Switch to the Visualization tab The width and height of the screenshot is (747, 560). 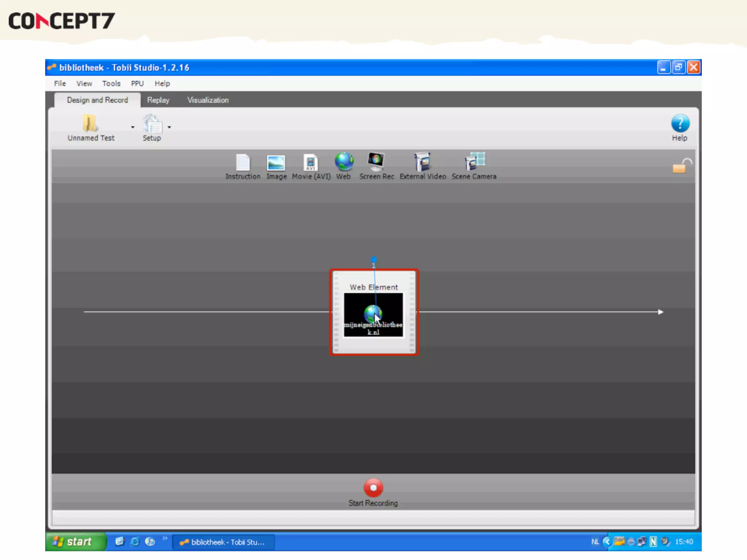(208, 100)
